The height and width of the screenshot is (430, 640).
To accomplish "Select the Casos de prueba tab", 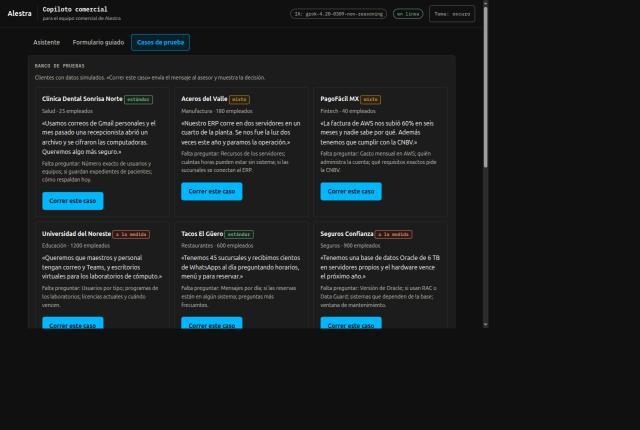I will click(x=160, y=42).
